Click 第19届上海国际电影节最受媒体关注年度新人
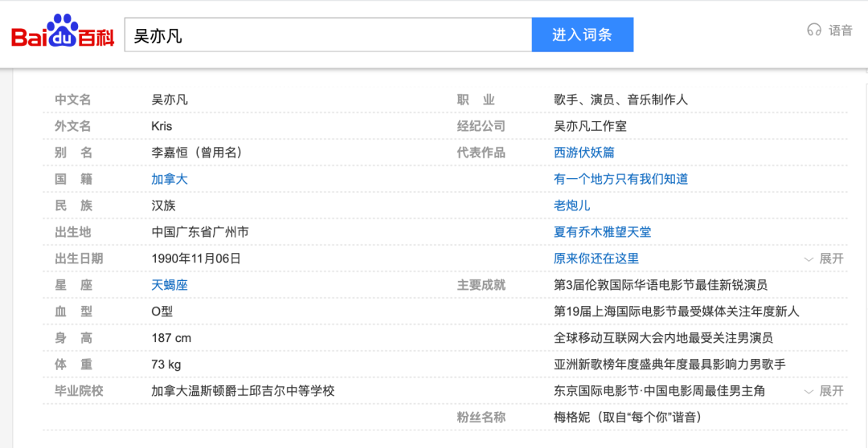This screenshot has height=448, width=868. pos(677,312)
